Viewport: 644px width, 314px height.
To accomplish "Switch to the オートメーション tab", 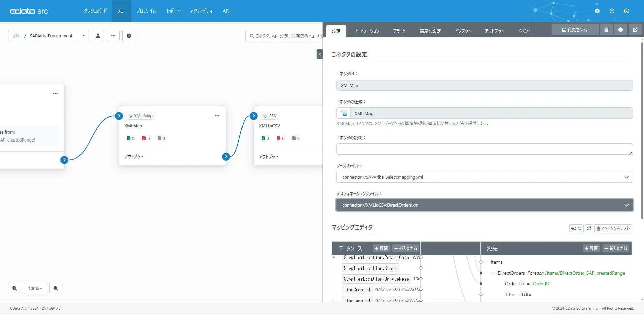I will [367, 31].
